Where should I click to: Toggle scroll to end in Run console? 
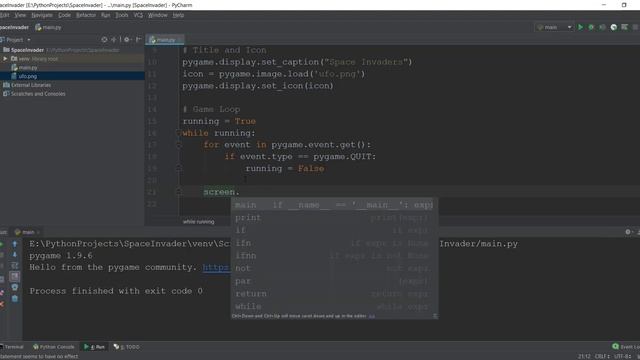[15, 277]
